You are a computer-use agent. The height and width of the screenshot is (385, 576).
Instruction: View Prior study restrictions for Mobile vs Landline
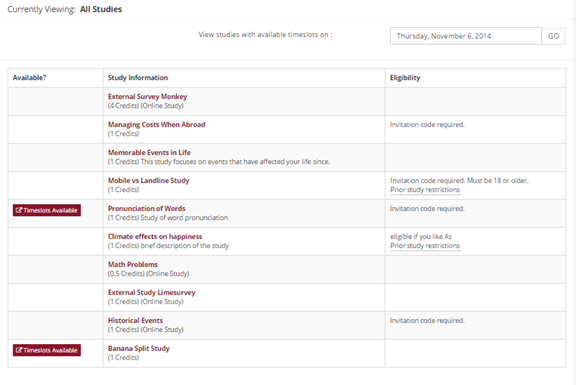tap(425, 190)
